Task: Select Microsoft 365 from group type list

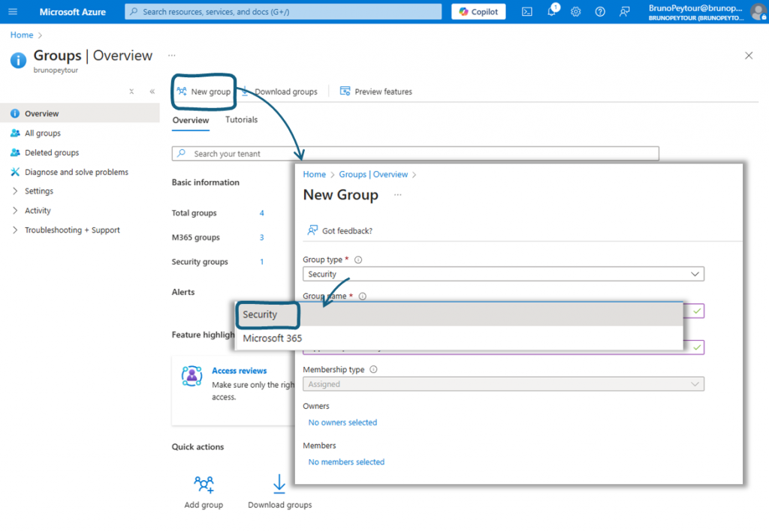Action: (273, 338)
